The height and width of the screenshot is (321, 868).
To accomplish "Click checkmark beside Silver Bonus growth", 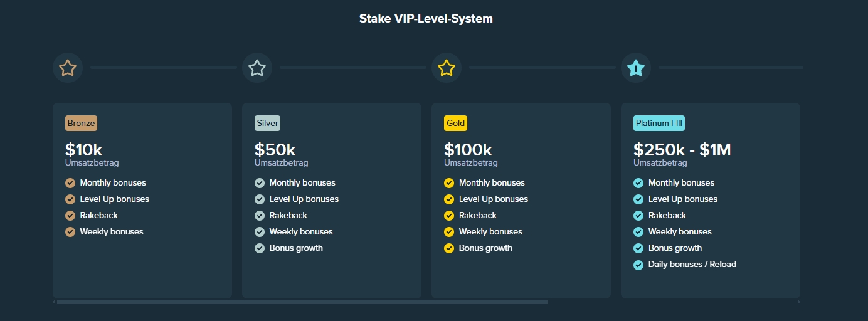I will click(x=260, y=248).
